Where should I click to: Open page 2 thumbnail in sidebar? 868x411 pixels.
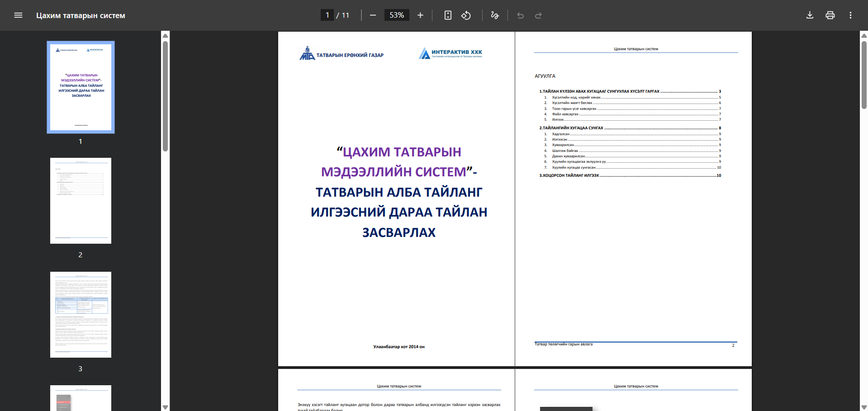[81, 201]
